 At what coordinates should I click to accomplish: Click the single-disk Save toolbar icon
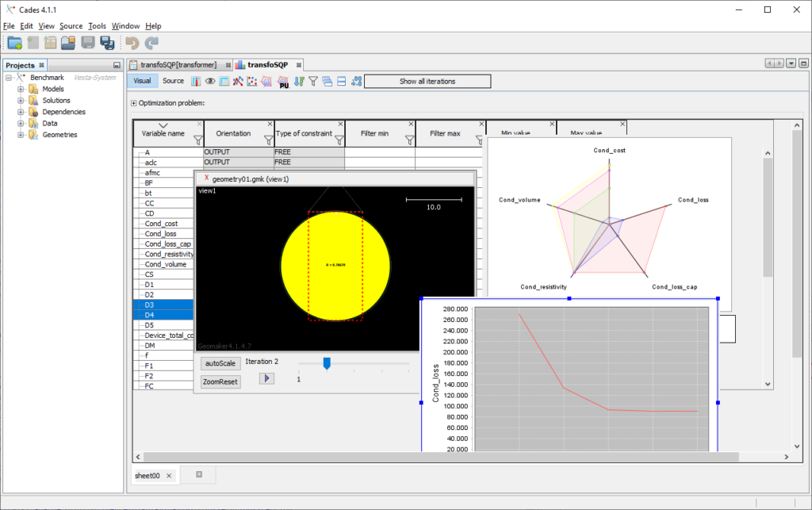[x=88, y=43]
